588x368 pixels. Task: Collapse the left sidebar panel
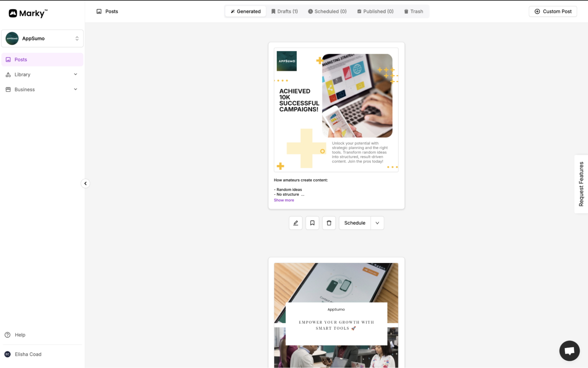pyautogui.click(x=85, y=184)
